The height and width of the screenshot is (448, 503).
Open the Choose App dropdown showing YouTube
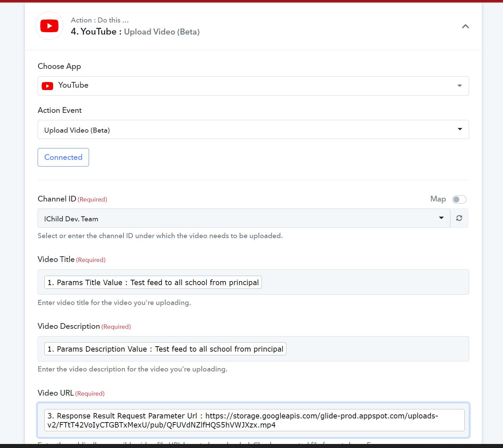253,86
